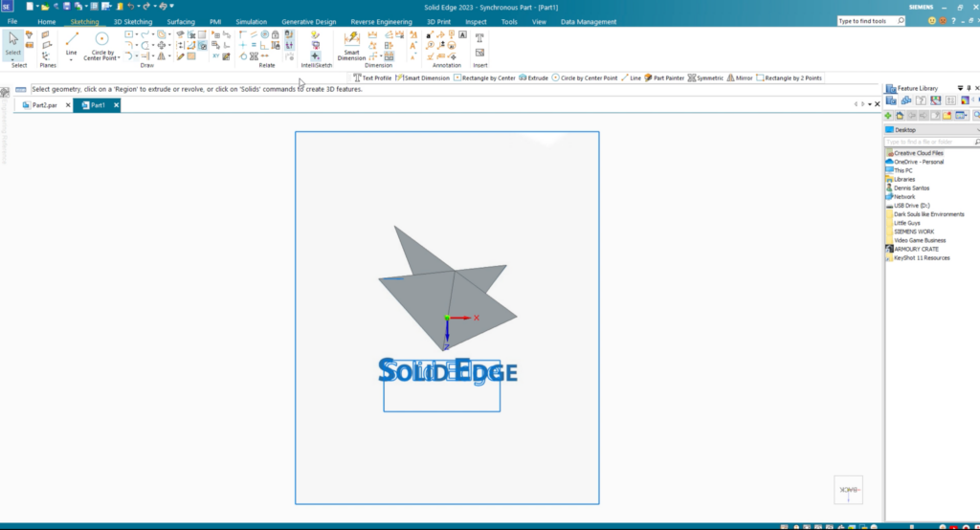Viewport: 980px width, 530px height.
Task: Select Network in the folder list
Action: point(900,197)
